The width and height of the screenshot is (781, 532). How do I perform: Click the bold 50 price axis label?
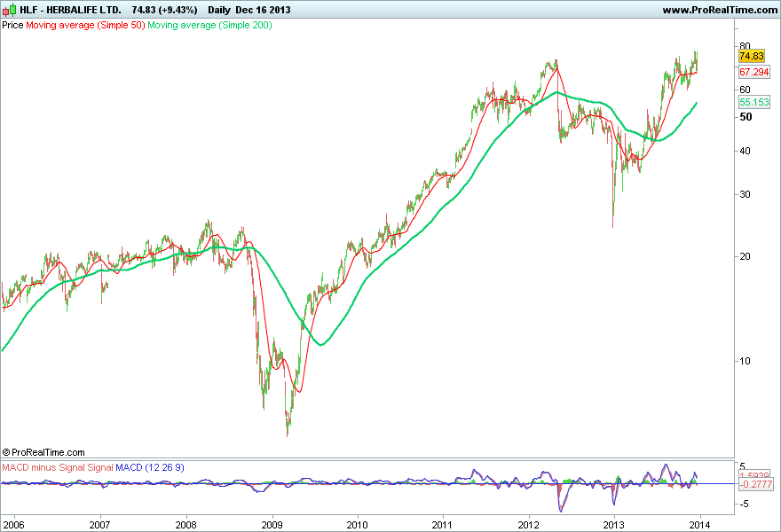coord(745,117)
